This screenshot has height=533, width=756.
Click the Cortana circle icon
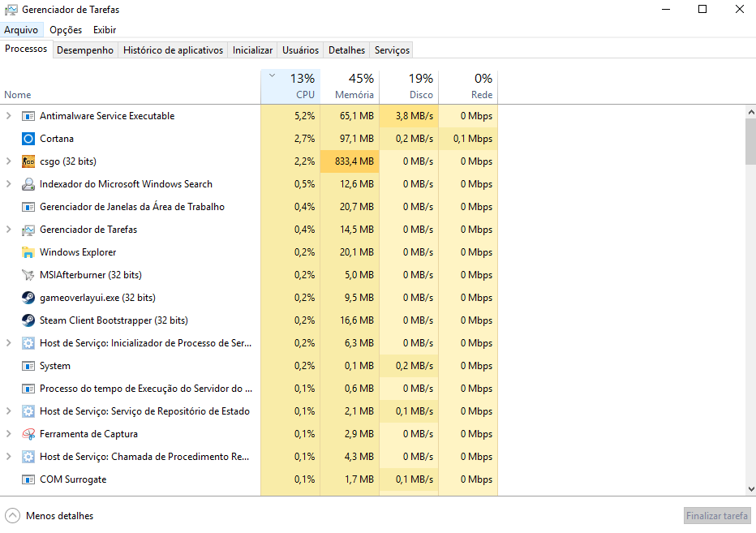[x=28, y=139]
